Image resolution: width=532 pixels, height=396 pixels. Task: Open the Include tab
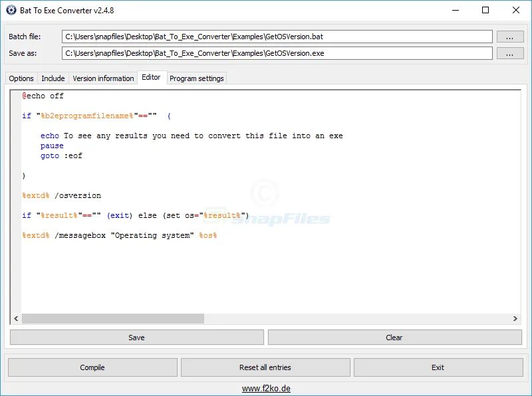point(53,78)
